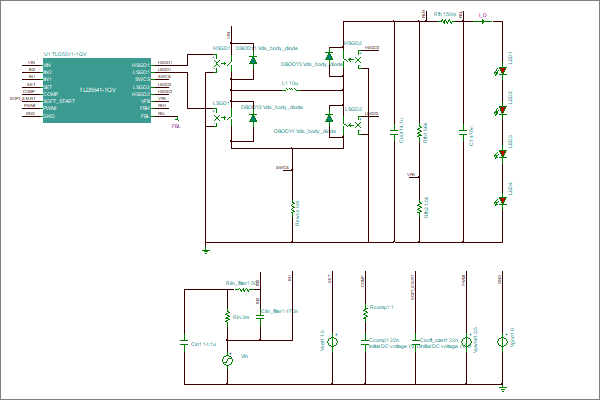Click the 'DBODY2 Vds_body_diode' label
Screen dimensions: 600x400
[x=272, y=107]
